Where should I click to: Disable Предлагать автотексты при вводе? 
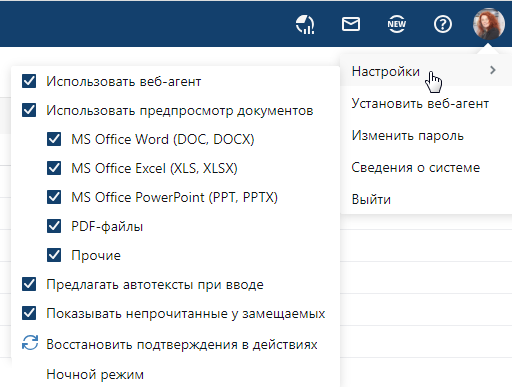click(x=29, y=284)
